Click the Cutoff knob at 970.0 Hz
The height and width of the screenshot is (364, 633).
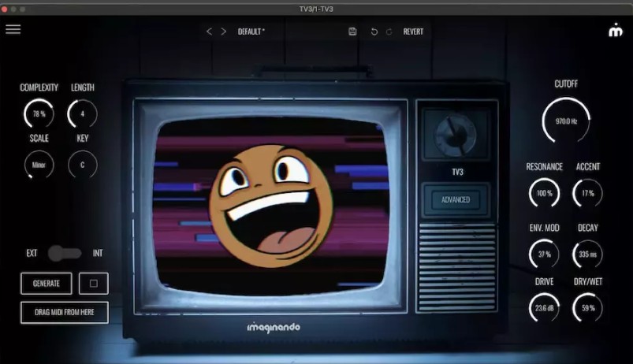coord(566,121)
